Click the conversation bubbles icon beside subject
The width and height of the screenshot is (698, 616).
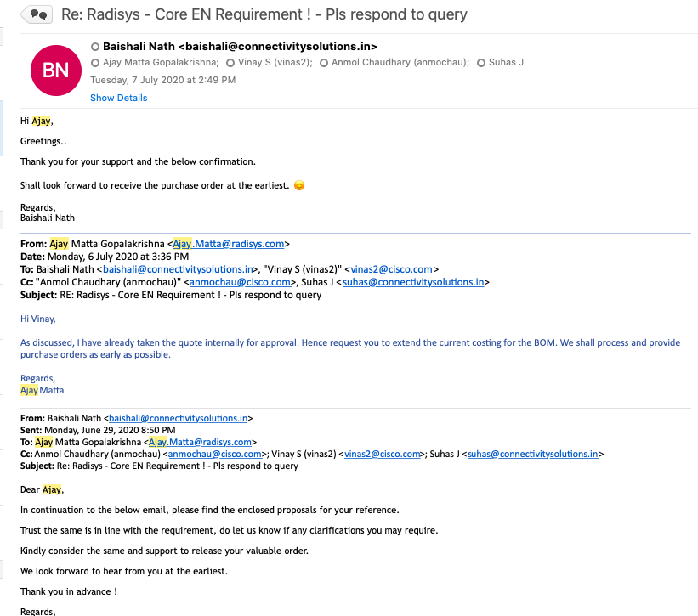tap(37, 14)
